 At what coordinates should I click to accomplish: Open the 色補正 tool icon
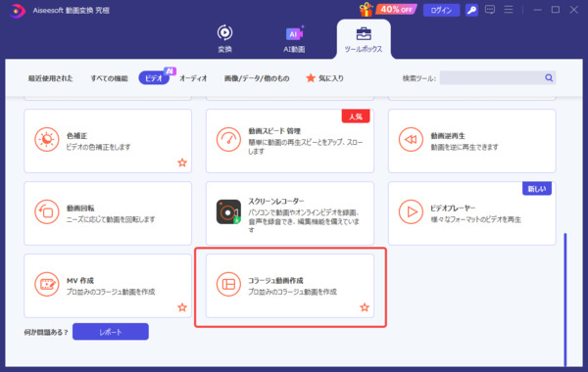[47, 140]
